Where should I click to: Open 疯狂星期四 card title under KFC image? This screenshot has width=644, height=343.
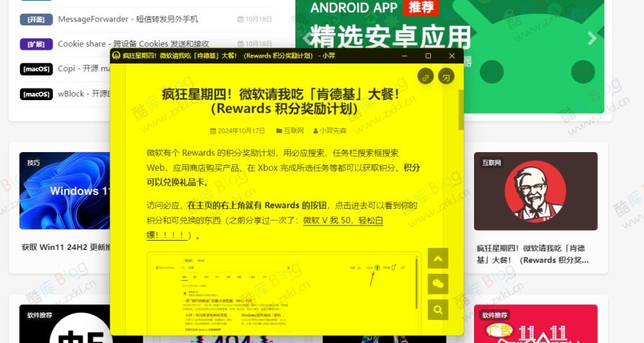[x=532, y=254]
